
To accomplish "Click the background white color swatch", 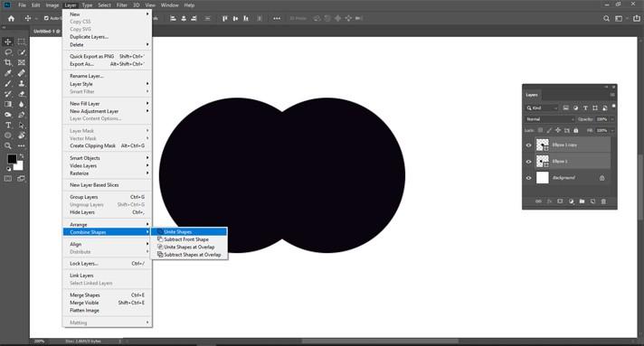I will point(19,166).
